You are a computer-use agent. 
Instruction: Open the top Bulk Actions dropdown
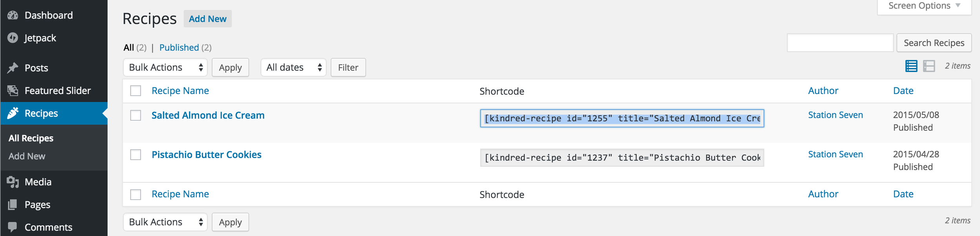click(165, 68)
